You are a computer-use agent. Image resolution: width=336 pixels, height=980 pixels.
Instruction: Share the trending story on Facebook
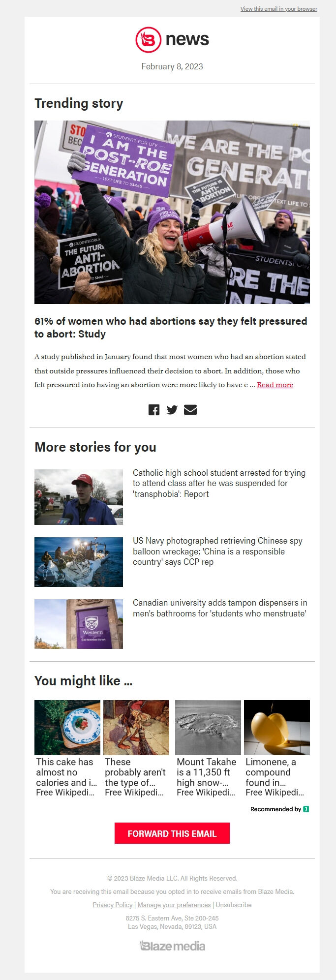click(x=154, y=409)
